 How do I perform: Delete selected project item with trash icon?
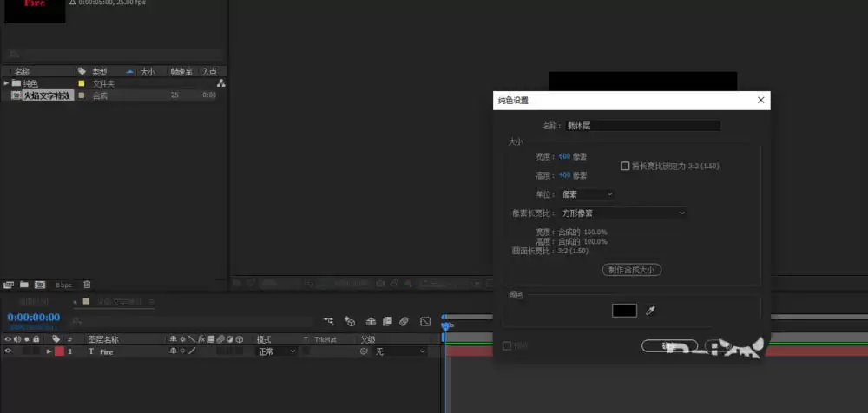click(x=87, y=285)
